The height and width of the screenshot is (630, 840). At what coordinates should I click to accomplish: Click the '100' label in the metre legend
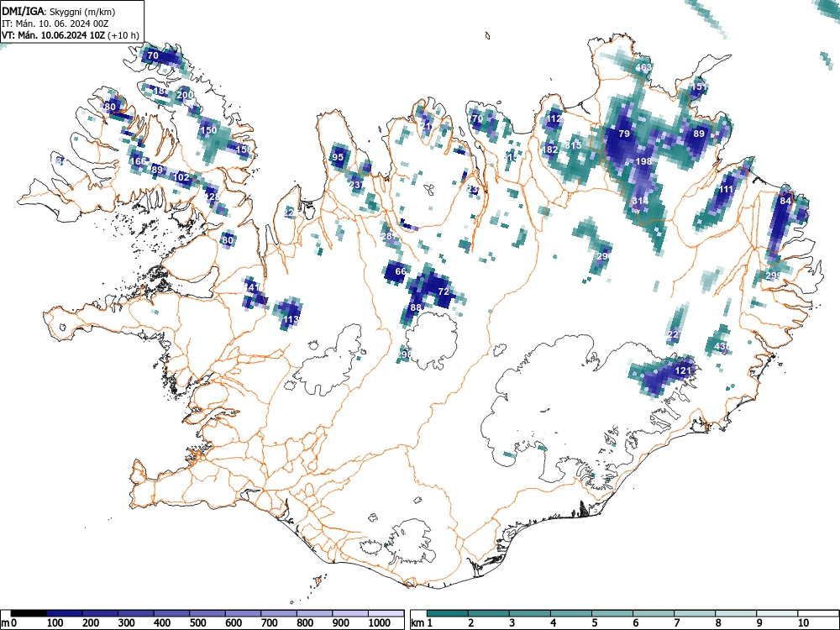[x=55, y=623]
